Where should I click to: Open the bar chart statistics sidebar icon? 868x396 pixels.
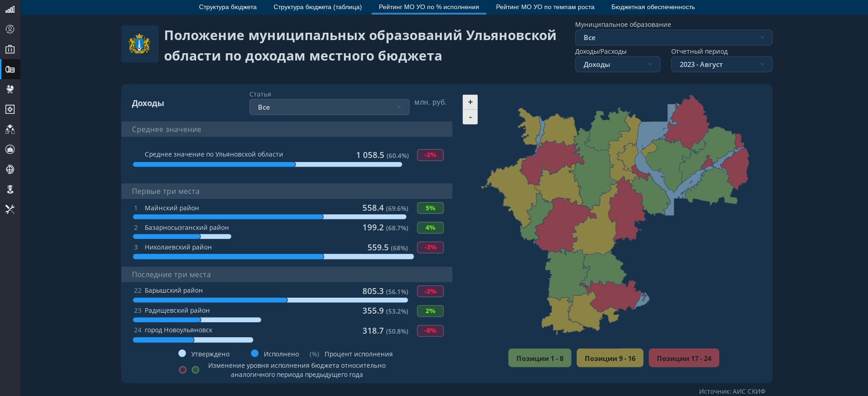(x=10, y=9)
